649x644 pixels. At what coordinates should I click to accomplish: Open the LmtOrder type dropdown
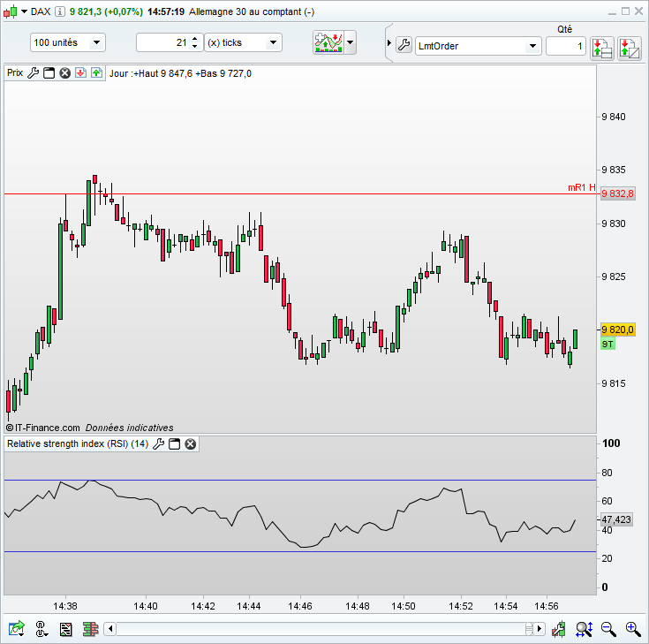point(478,46)
